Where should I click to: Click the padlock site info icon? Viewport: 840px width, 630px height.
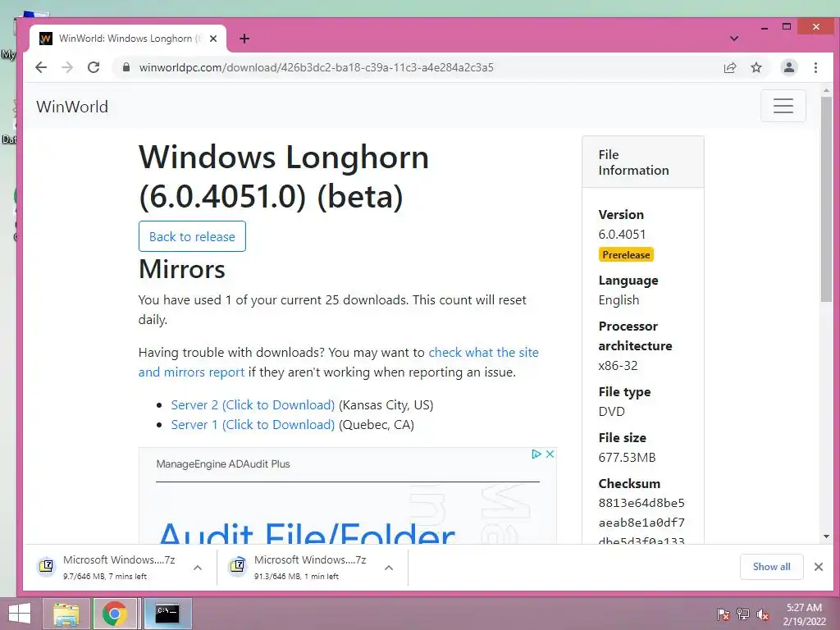pos(126,67)
